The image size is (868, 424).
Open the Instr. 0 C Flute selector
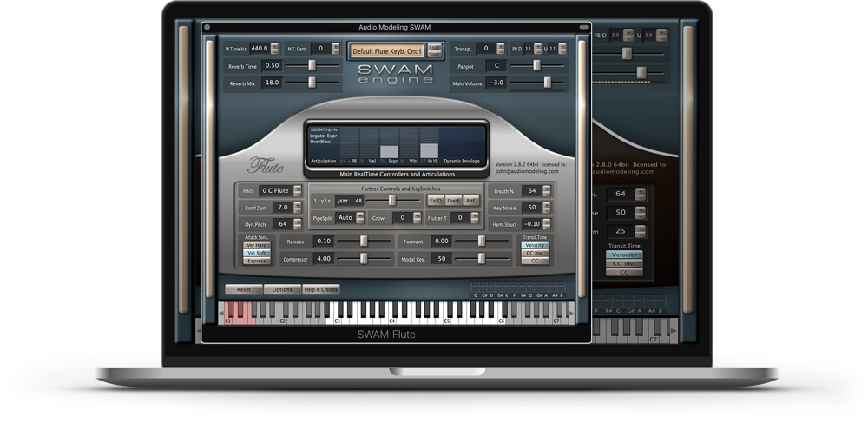[x=276, y=190]
